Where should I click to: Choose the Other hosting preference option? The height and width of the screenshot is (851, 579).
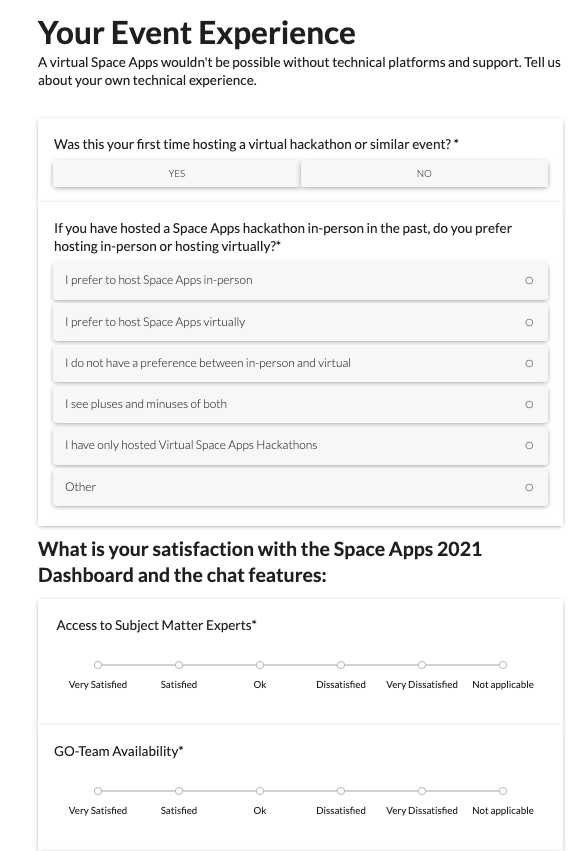tap(301, 487)
